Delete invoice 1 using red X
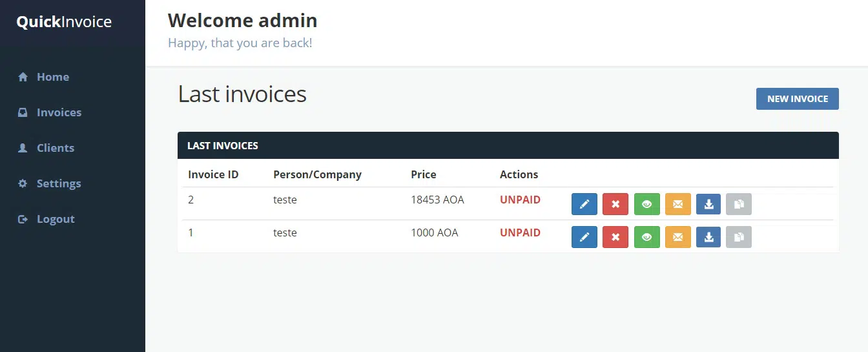Viewport: 868px width, 352px height. tap(615, 237)
